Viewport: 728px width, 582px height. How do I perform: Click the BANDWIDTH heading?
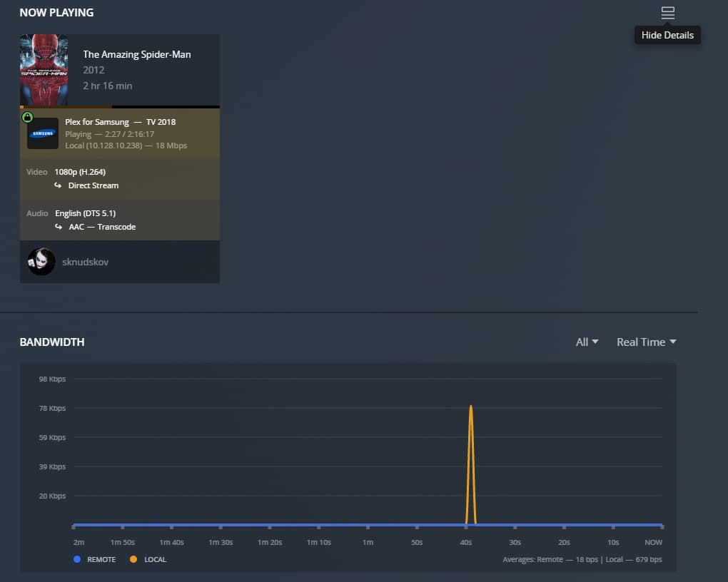click(x=52, y=342)
